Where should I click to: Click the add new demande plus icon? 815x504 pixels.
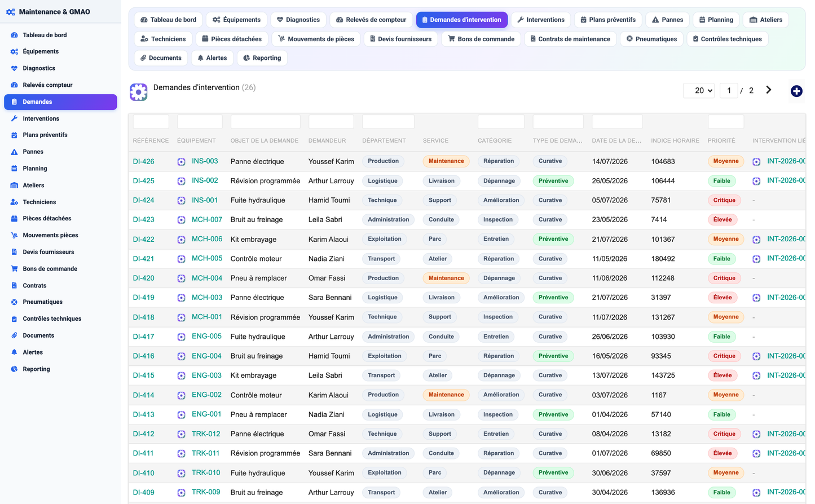[x=796, y=91]
